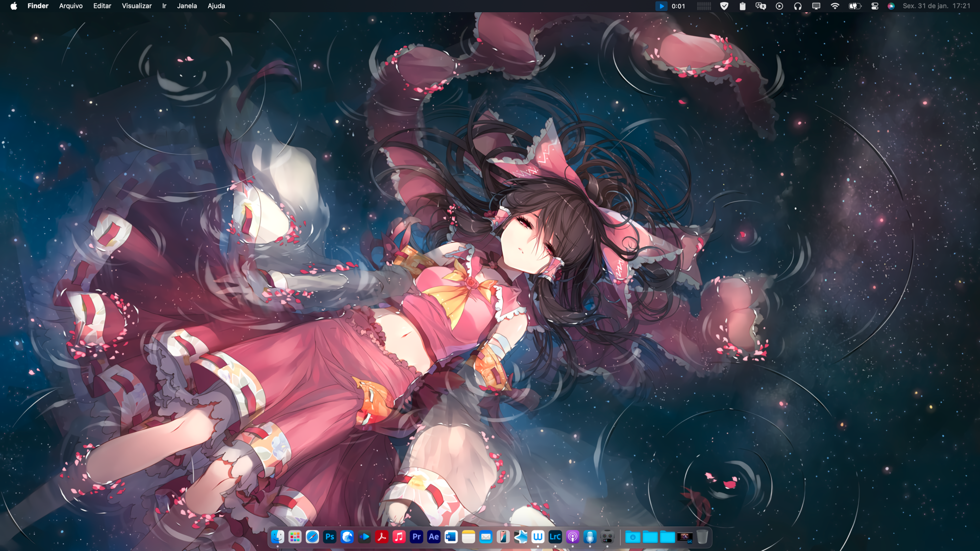This screenshot has width=980, height=551.
Task: Open the battery status menu
Action: pyautogui.click(x=855, y=6)
